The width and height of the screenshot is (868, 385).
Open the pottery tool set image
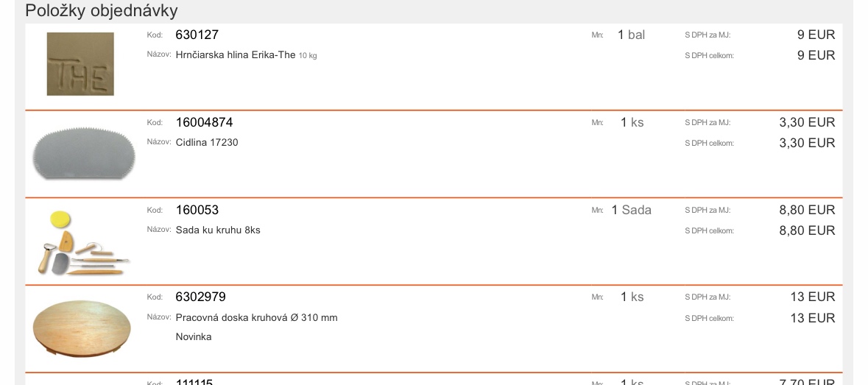click(x=83, y=243)
